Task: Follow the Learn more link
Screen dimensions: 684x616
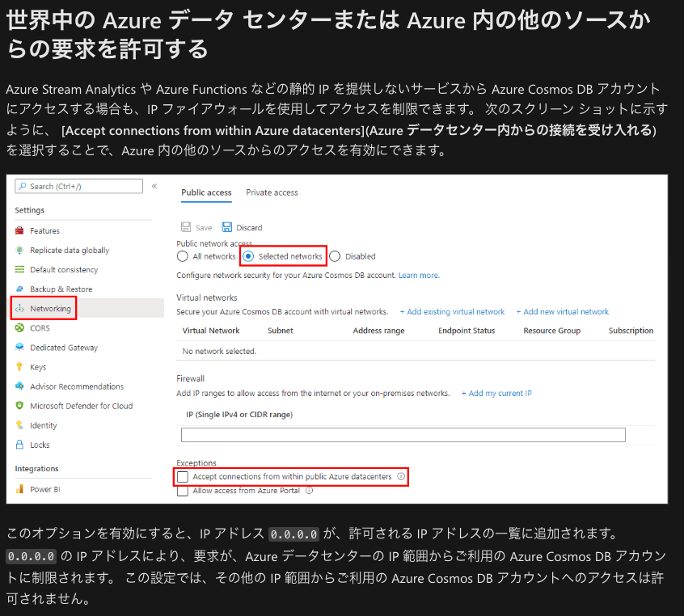Action: pos(419,276)
